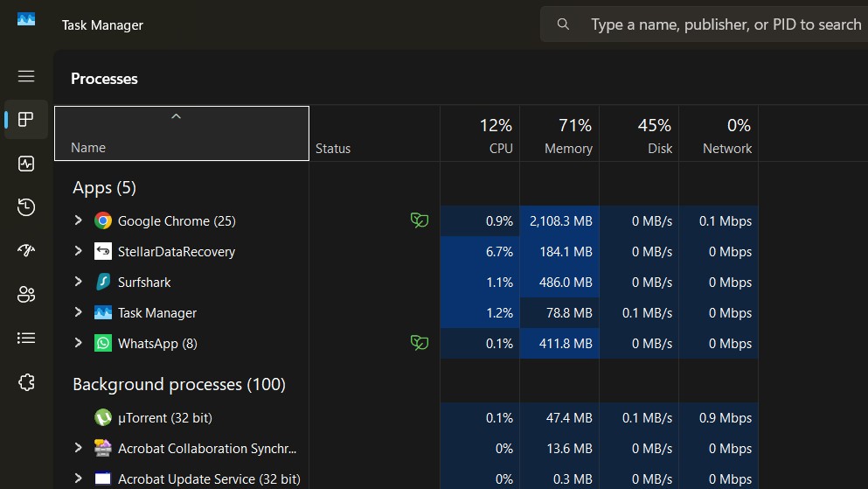
Task: Select the WhatsApp (8) row name
Action: click(x=157, y=344)
